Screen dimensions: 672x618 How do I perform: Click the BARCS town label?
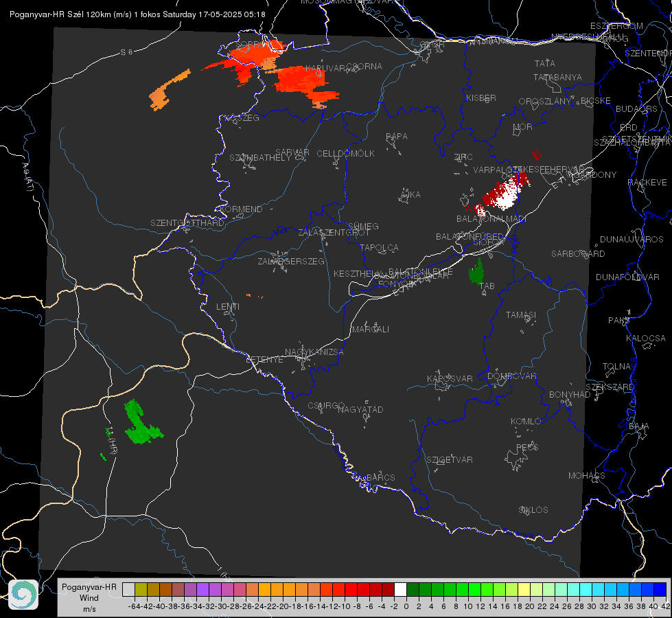[x=380, y=477]
